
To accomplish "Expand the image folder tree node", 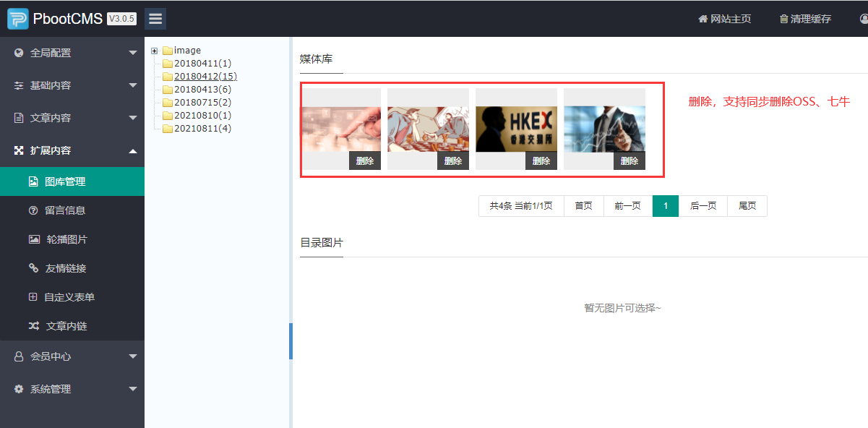I will (x=154, y=51).
